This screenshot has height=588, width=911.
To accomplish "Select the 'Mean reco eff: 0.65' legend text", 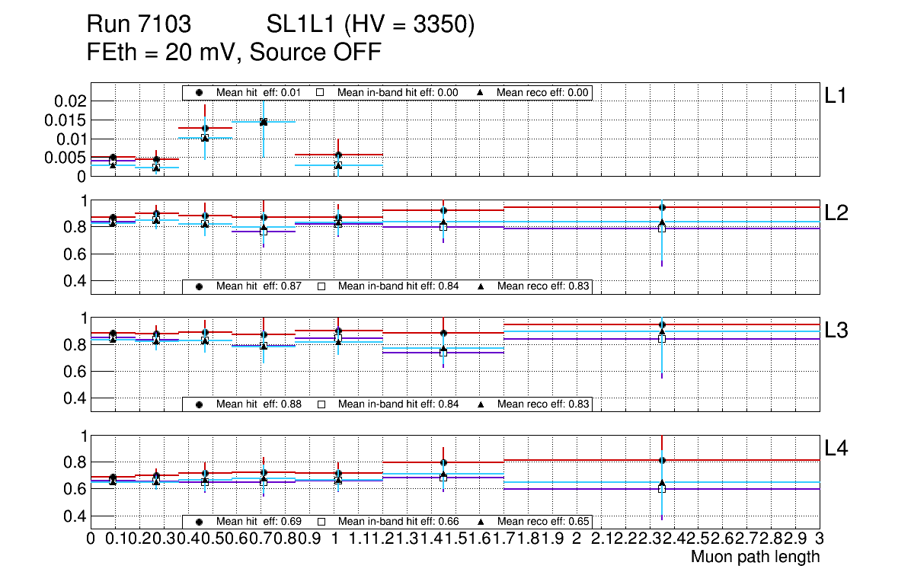I will coord(543,522).
